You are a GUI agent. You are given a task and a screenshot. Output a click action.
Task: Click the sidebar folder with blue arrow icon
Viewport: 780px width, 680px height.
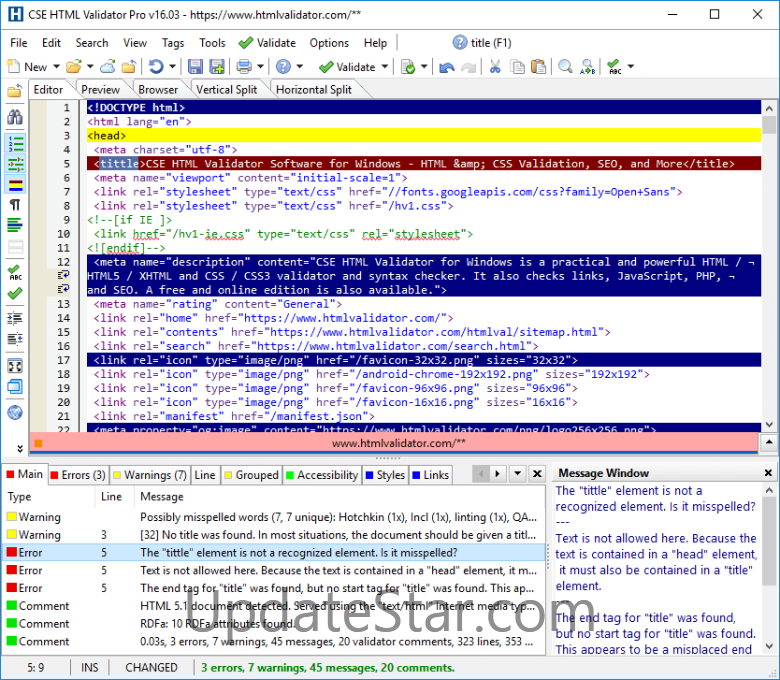pyautogui.click(x=15, y=90)
